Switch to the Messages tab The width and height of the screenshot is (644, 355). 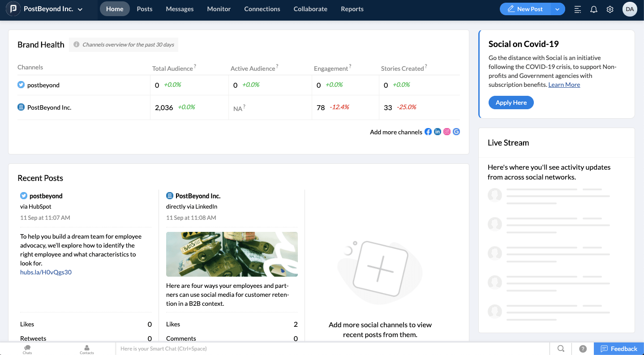[180, 9]
